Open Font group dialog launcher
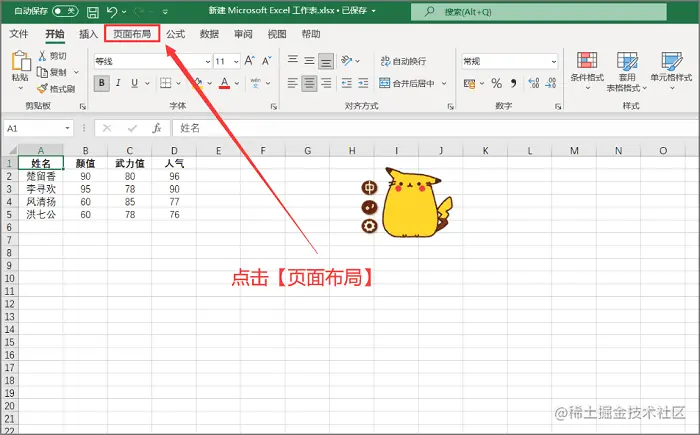 coord(274,106)
